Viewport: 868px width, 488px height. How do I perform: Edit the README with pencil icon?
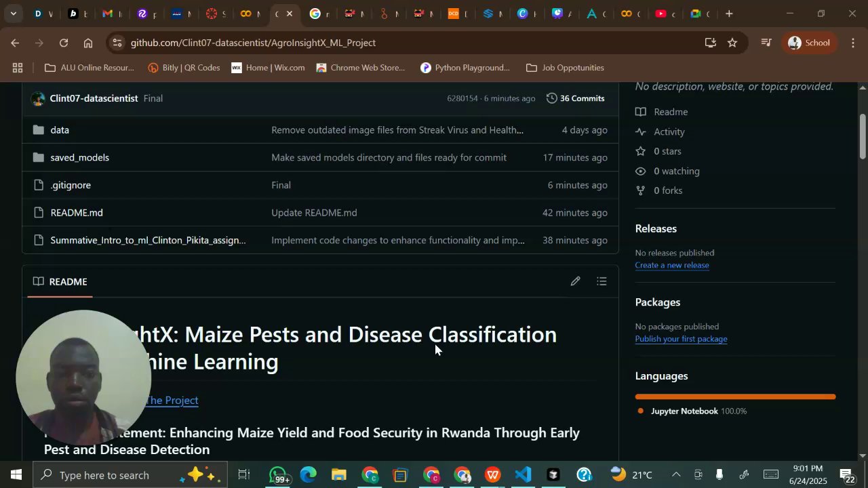575,281
